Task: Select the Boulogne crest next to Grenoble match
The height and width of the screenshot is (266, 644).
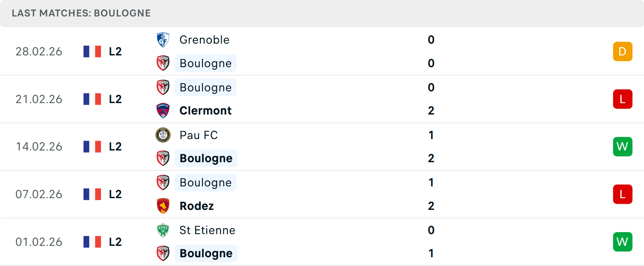Action: pyautogui.click(x=163, y=63)
